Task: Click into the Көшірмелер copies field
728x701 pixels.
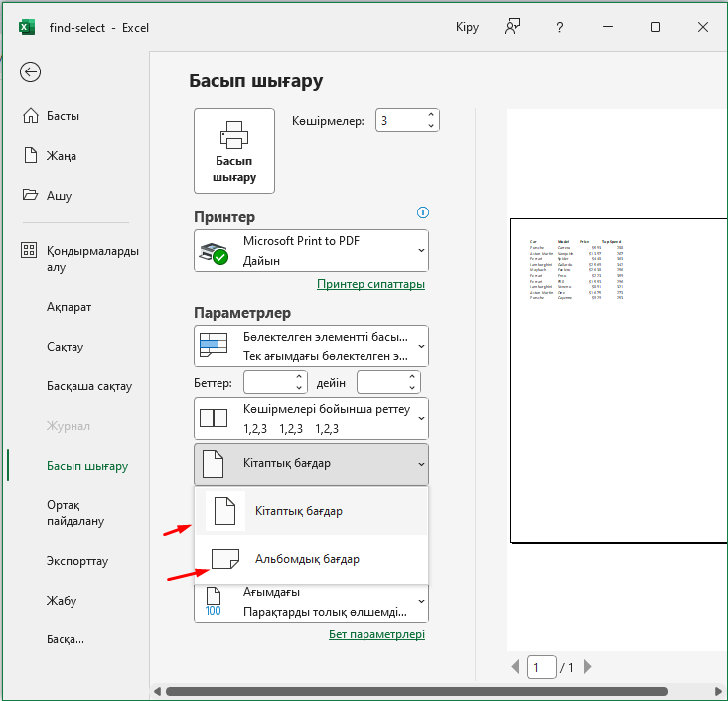Action: click(401, 121)
